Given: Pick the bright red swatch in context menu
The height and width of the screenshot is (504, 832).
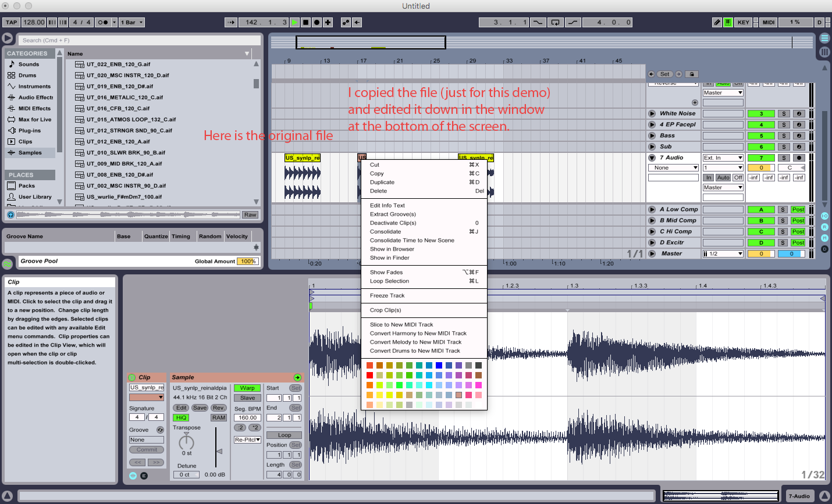Looking at the screenshot, I should click(x=369, y=375).
